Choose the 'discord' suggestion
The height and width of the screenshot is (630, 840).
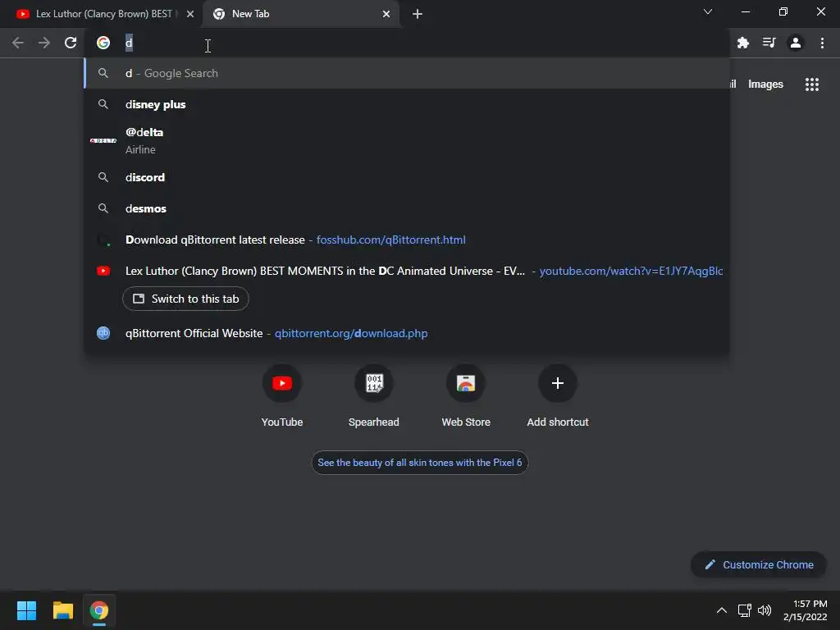pos(407,177)
